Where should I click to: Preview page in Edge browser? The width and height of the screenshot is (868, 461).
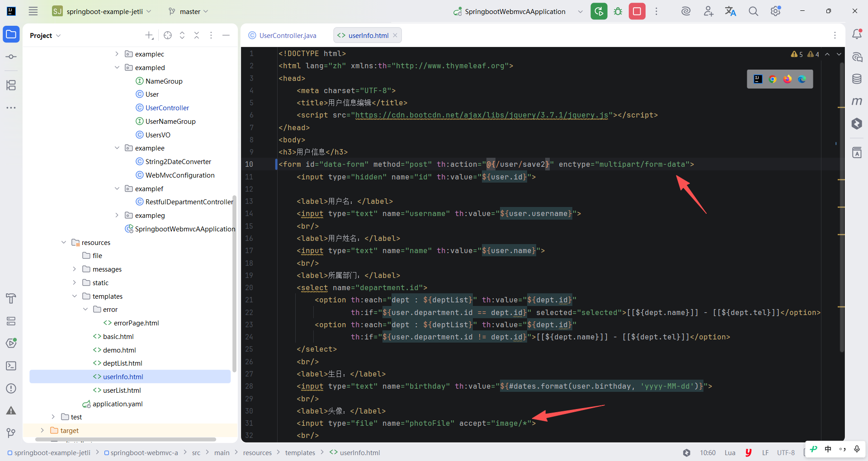click(802, 79)
